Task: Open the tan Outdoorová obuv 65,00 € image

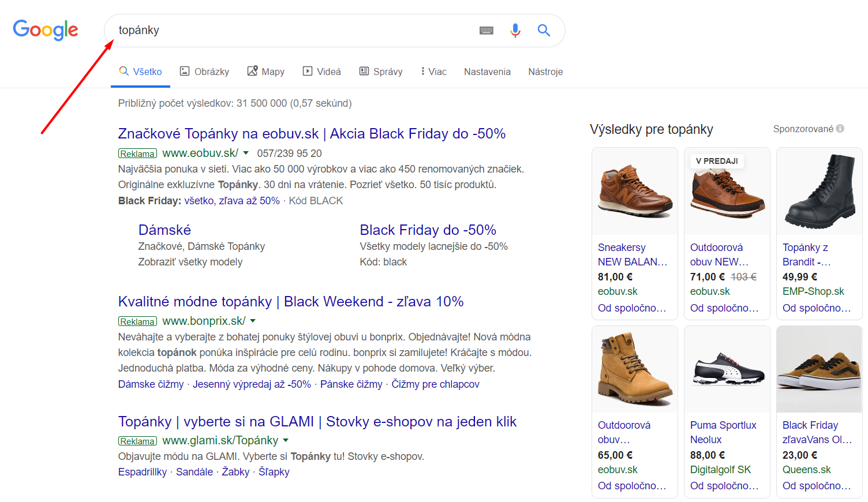Action: [x=635, y=369]
